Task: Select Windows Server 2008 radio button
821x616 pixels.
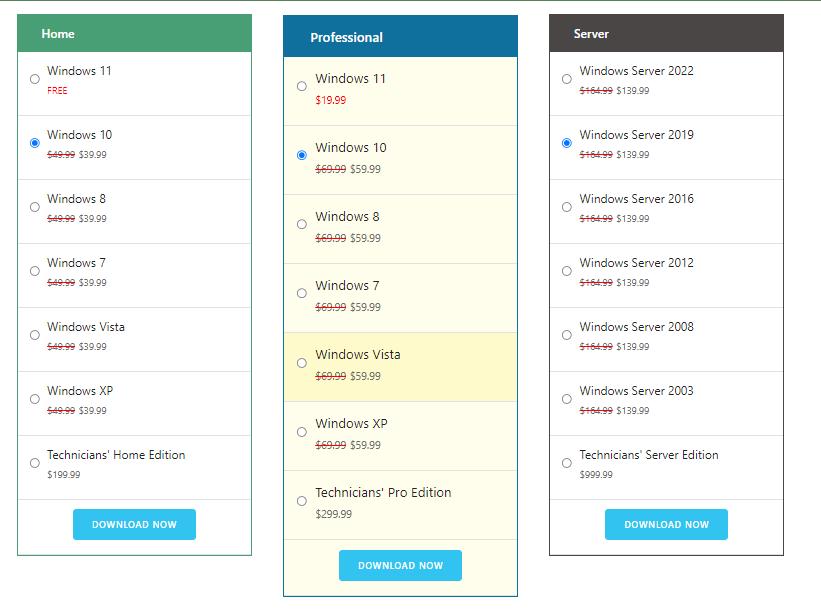Action: [x=567, y=335]
